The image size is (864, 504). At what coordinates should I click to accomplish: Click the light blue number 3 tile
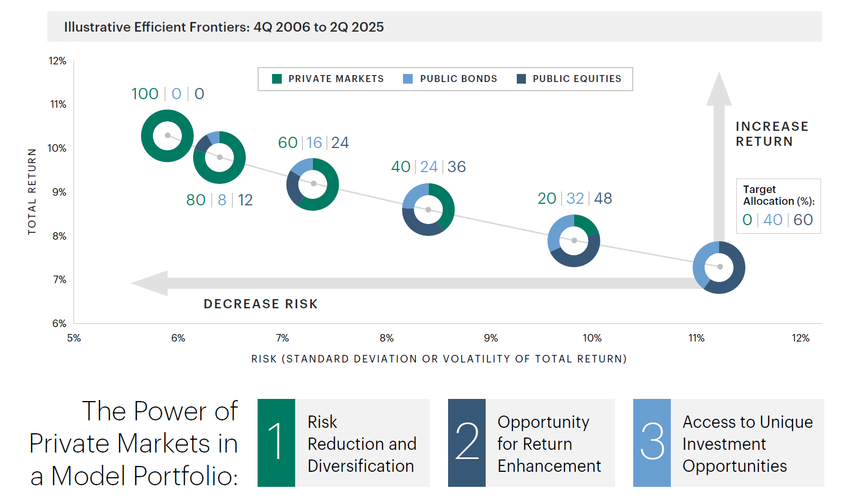click(652, 442)
